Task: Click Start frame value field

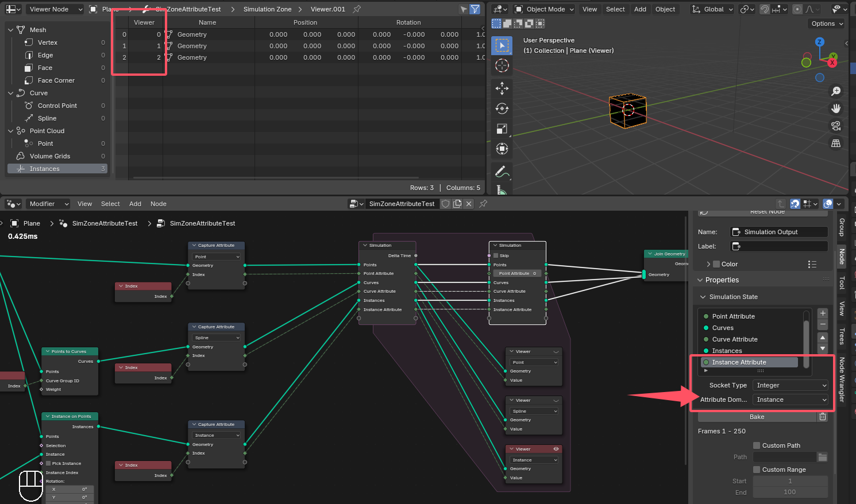Action: pos(790,481)
